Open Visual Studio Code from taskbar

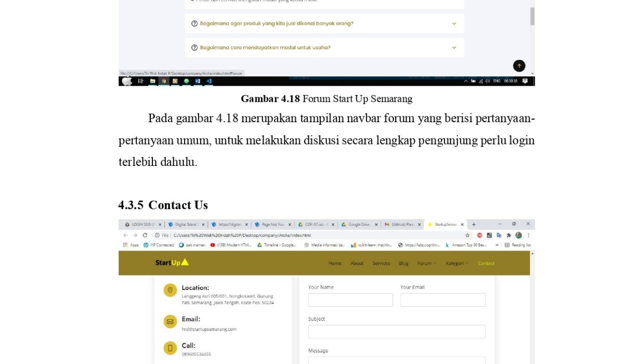[x=209, y=81]
